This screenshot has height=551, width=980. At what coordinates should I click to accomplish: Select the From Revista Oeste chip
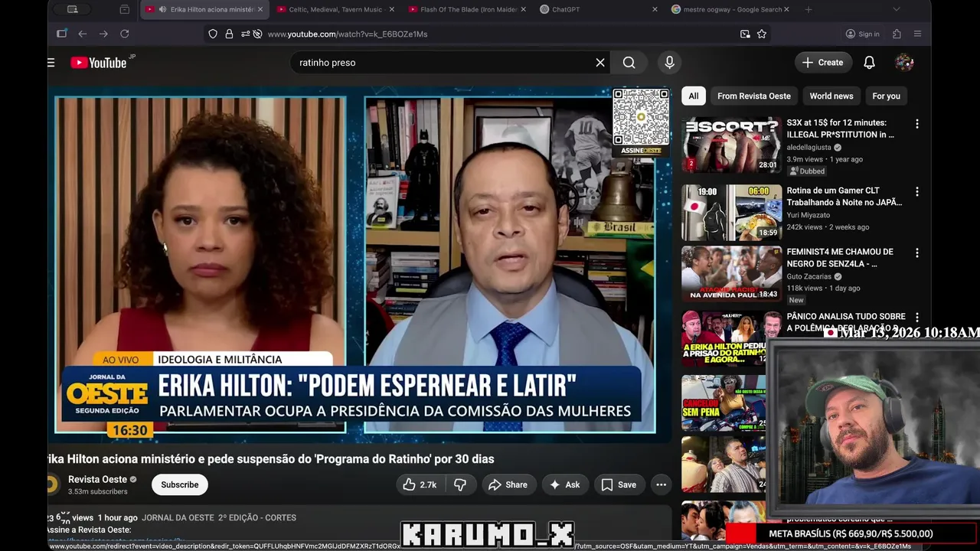coord(753,96)
